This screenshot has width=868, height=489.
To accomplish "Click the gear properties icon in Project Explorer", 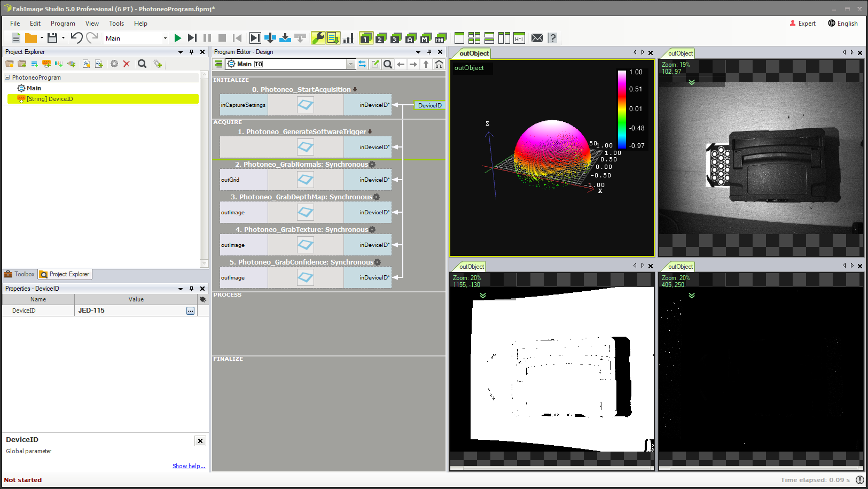I will pyautogui.click(x=114, y=64).
